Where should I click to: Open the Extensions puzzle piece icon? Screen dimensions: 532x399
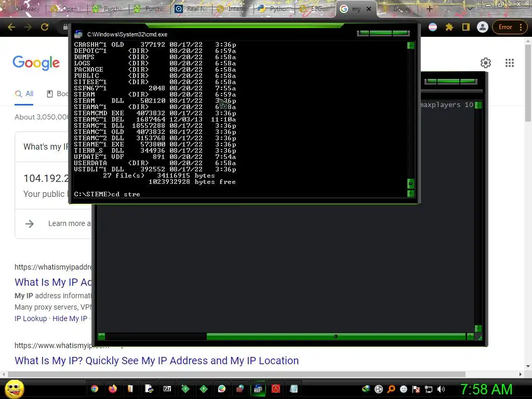449,27
